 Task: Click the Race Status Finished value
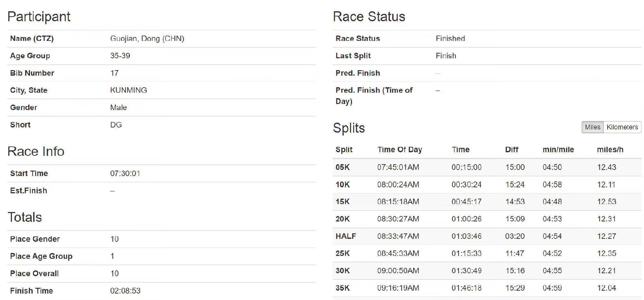450,39
